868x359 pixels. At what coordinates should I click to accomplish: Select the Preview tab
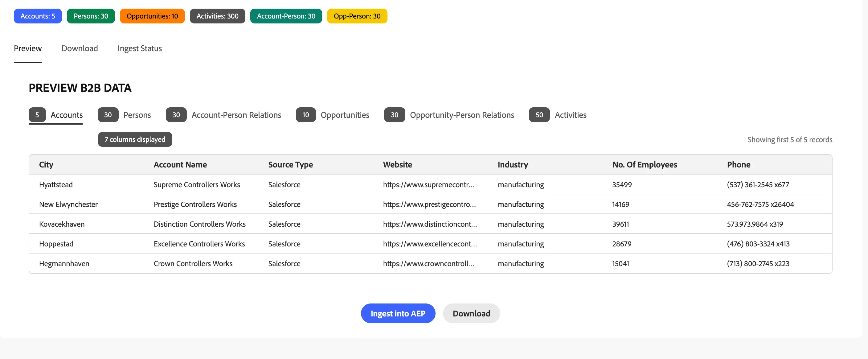(x=28, y=48)
